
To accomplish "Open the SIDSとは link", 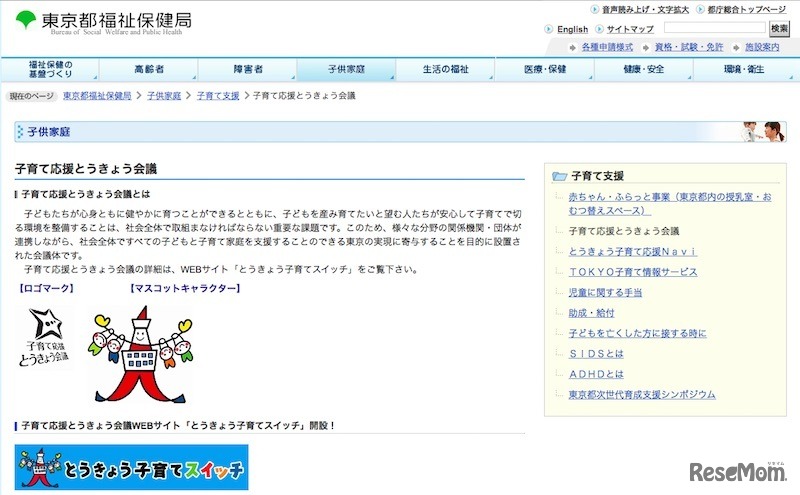I will tap(596, 354).
